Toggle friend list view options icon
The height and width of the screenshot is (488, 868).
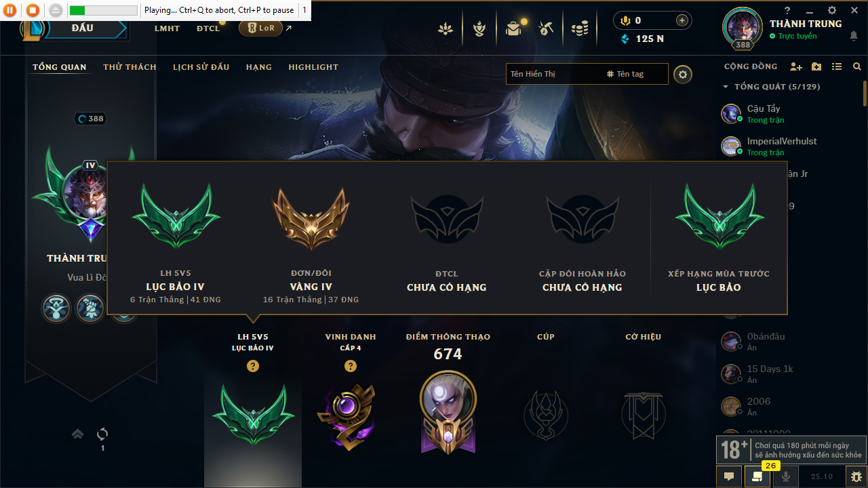pyautogui.click(x=837, y=66)
